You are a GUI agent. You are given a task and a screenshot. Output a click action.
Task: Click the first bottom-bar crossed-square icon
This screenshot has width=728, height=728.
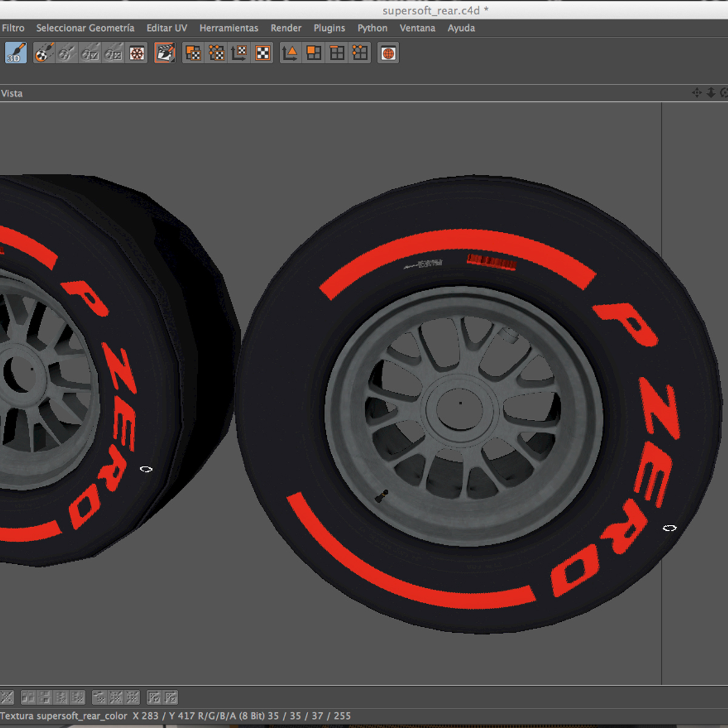7,698
